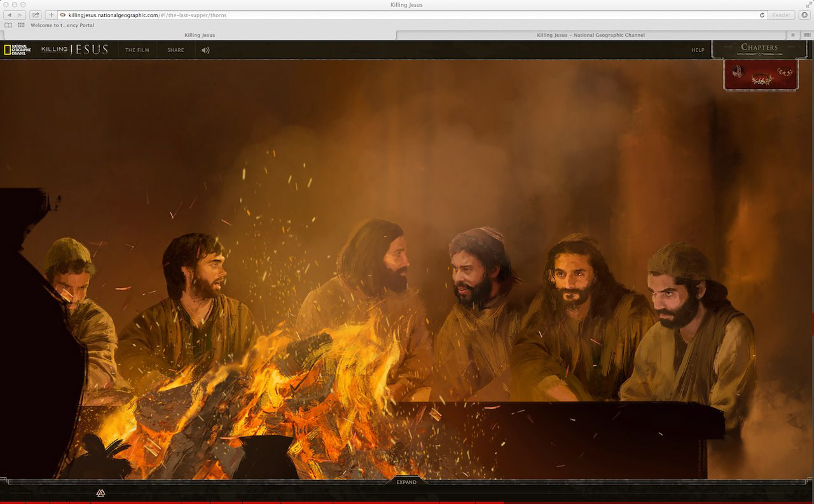The width and height of the screenshot is (814, 504).
Task: Open the 'Share' menu item
Action: (x=176, y=50)
